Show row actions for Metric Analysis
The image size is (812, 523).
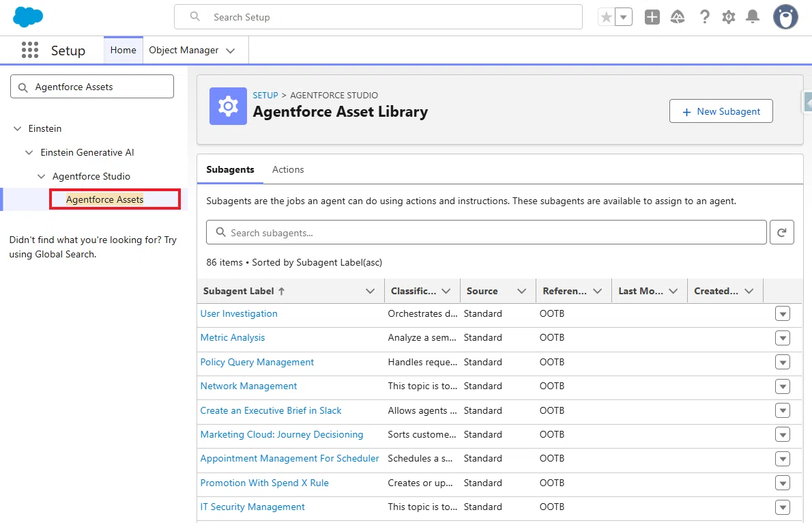pyautogui.click(x=783, y=338)
